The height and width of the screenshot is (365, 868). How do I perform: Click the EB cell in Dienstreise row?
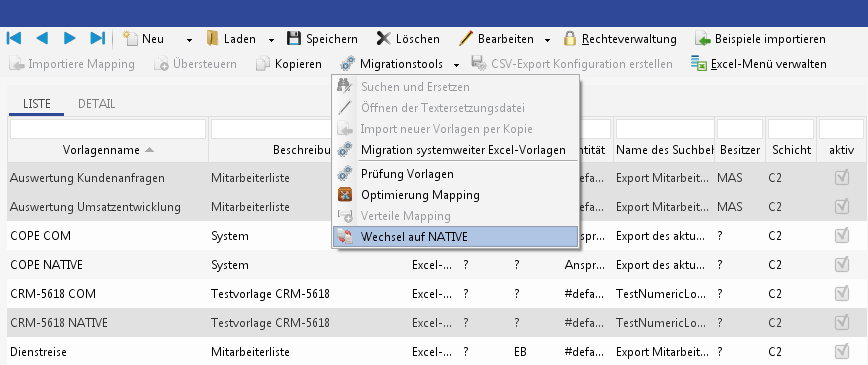tap(520, 351)
